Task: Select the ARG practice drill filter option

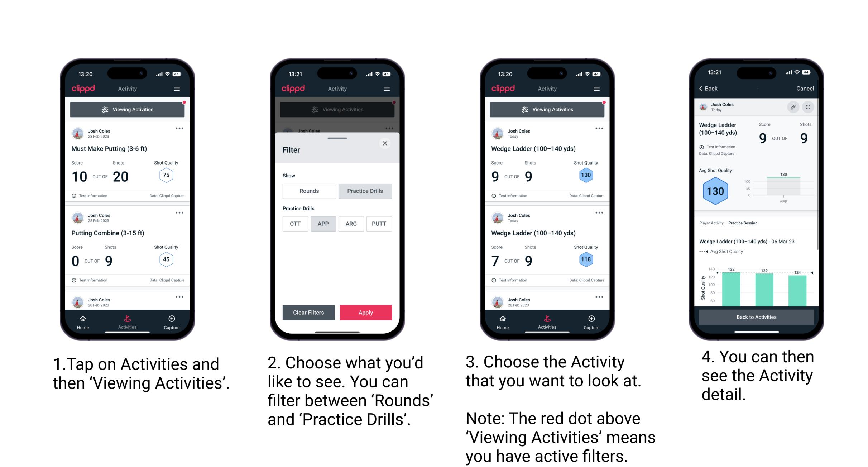Action: pyautogui.click(x=351, y=224)
